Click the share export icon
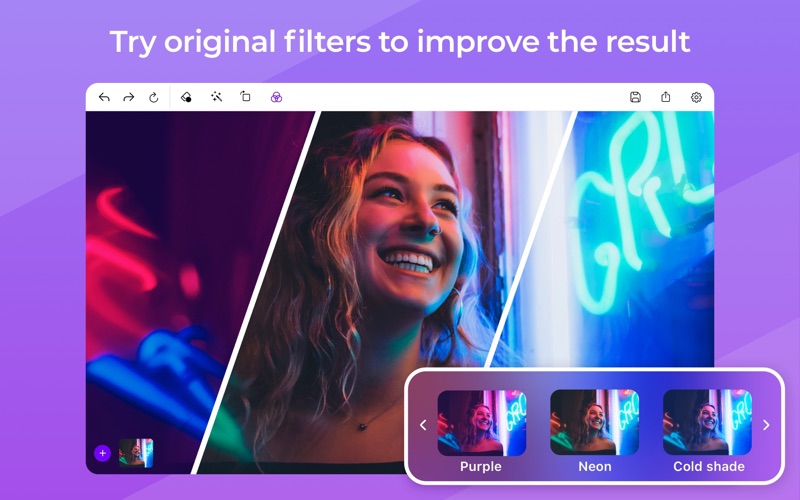 tap(666, 97)
